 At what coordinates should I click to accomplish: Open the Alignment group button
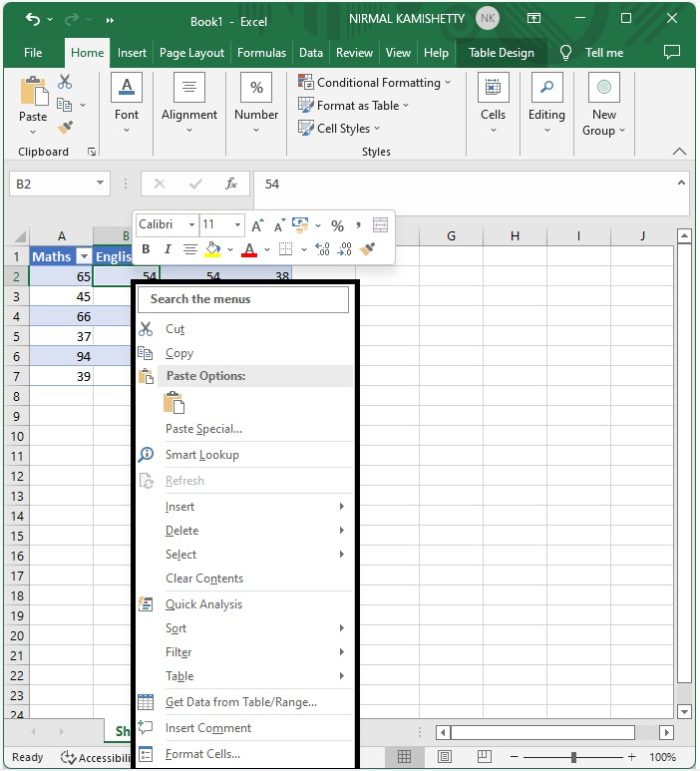click(189, 103)
